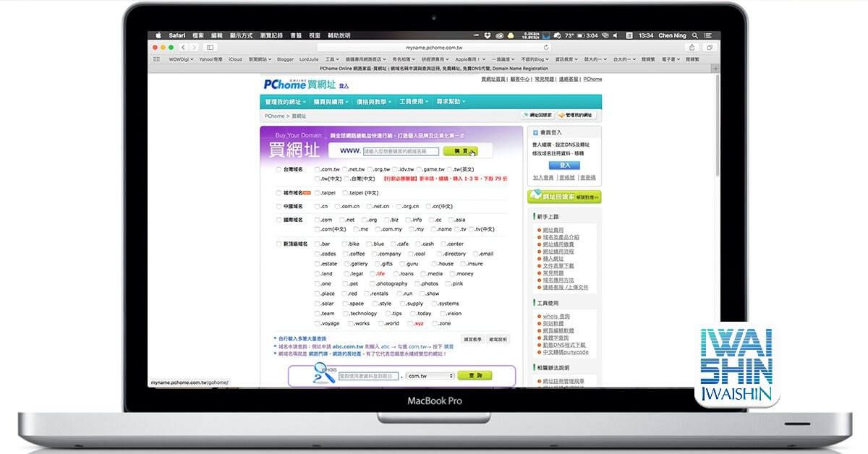The image size is (868, 454).
Task: Open the 工具 bookmarks folder dropdown
Action: (x=332, y=59)
